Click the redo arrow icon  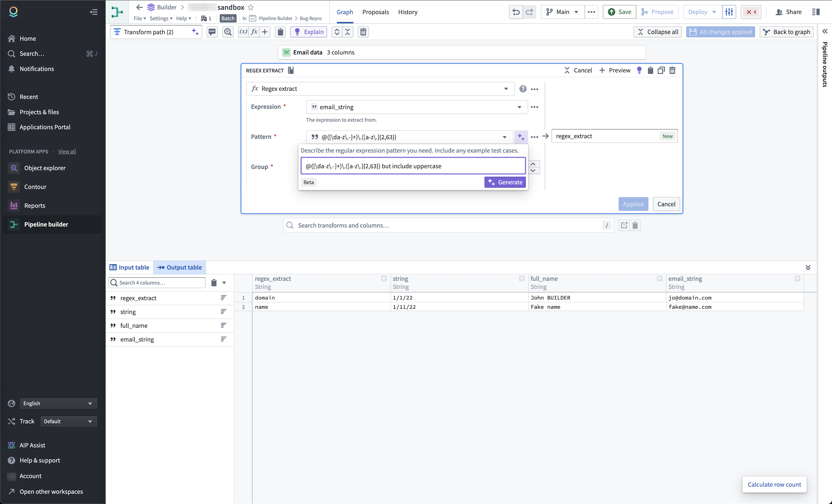tap(529, 12)
